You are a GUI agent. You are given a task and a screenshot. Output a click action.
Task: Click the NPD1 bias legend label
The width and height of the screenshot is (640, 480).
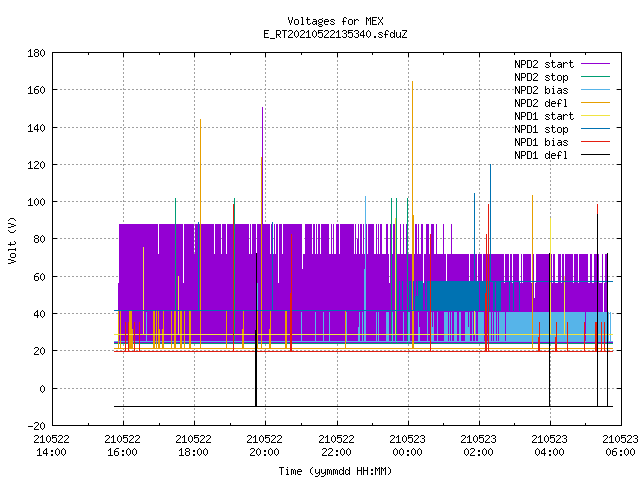click(x=541, y=142)
